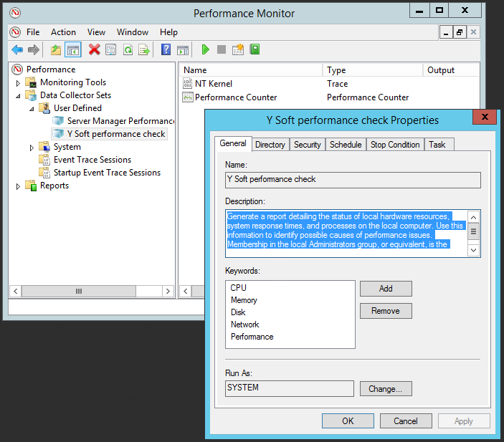504x442 pixels.
Task: Click Show/Hide Console Tree toolbar icon
Action: pyautogui.click(x=72, y=49)
